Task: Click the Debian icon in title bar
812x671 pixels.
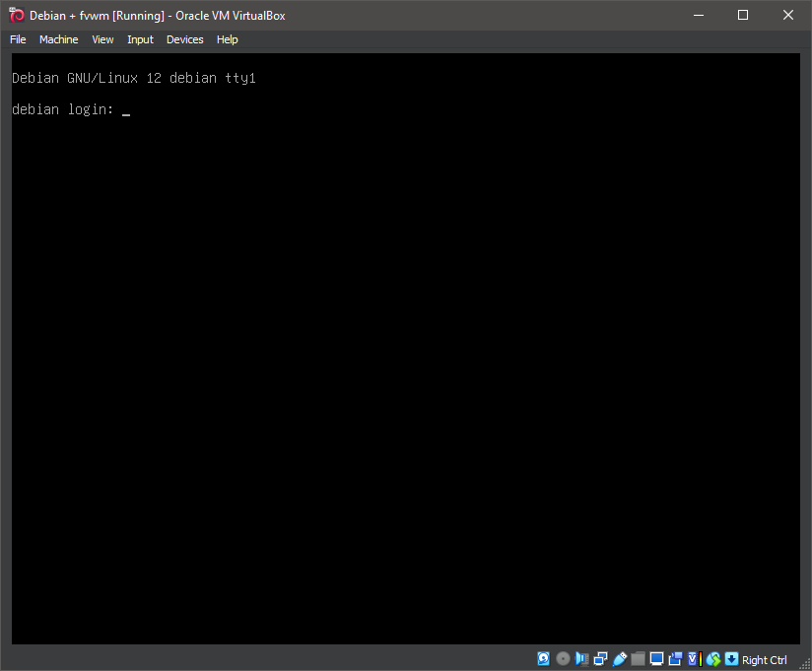Action: tap(16, 15)
